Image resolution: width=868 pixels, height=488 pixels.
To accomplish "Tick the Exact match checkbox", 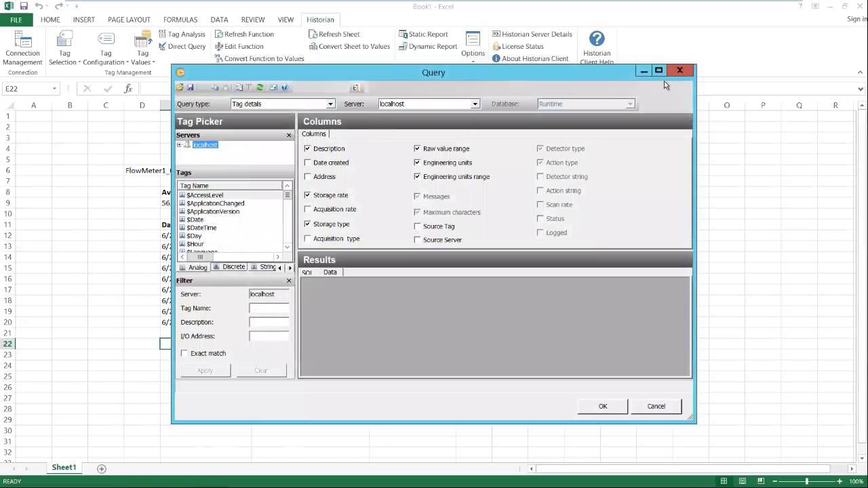I will [x=184, y=353].
